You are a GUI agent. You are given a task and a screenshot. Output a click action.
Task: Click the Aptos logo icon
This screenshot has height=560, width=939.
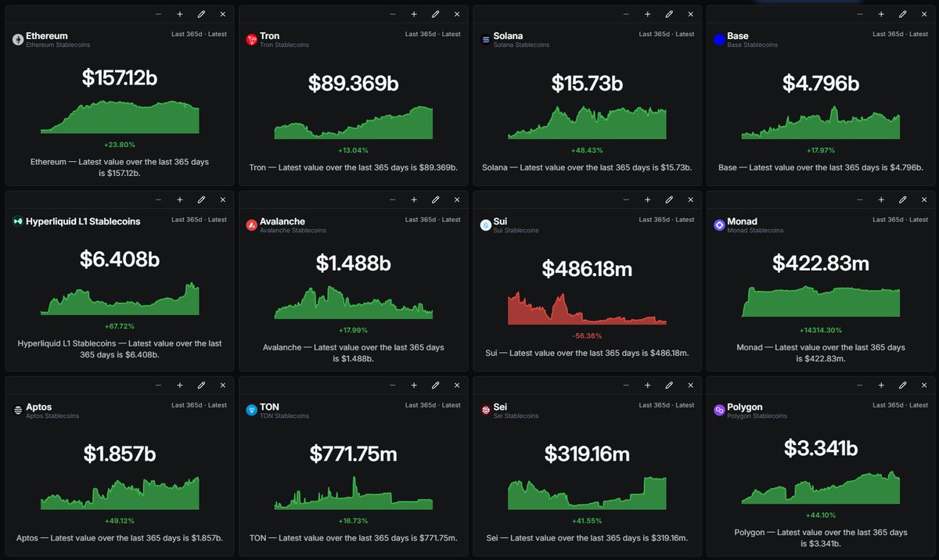(x=18, y=411)
